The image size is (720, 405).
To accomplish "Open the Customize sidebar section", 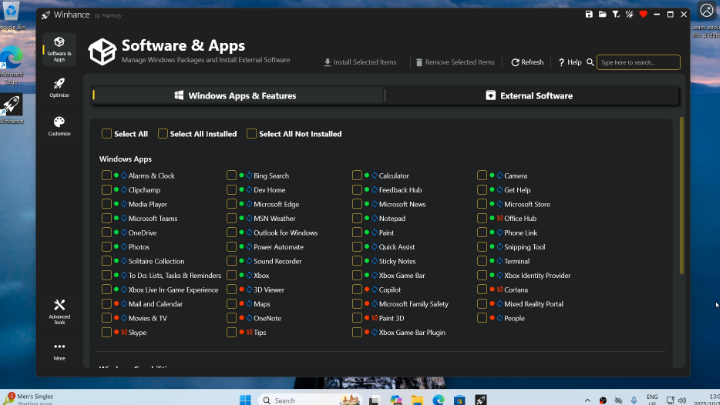I will [59, 126].
